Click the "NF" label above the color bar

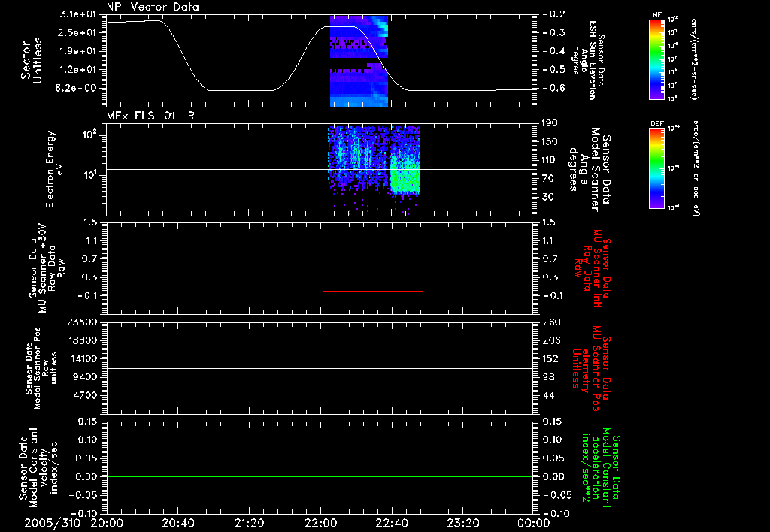click(656, 15)
